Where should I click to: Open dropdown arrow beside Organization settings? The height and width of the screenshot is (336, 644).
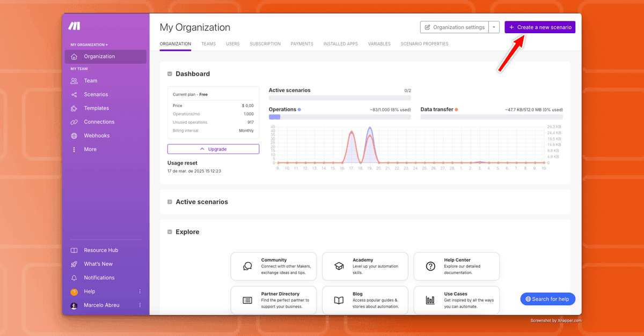(494, 27)
